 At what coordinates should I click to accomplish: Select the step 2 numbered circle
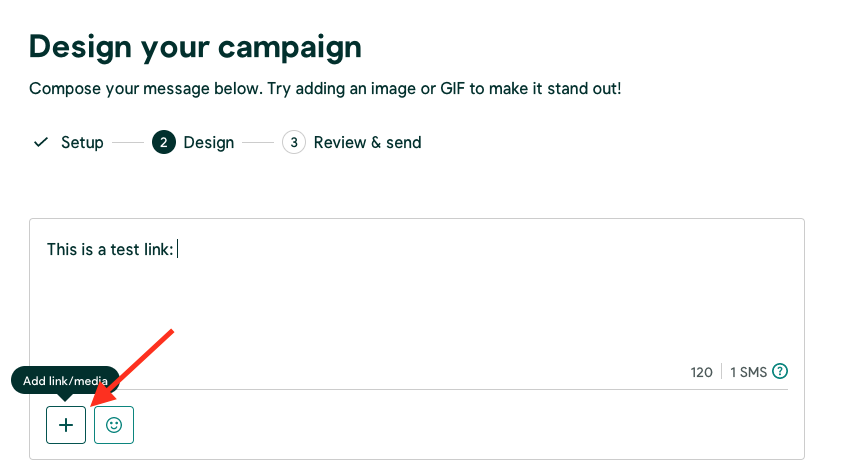(164, 142)
